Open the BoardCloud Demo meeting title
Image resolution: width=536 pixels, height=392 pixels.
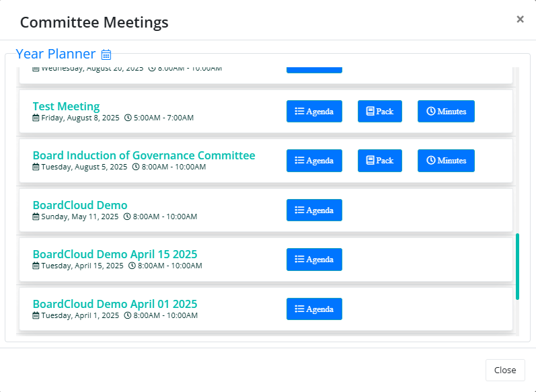80,204
